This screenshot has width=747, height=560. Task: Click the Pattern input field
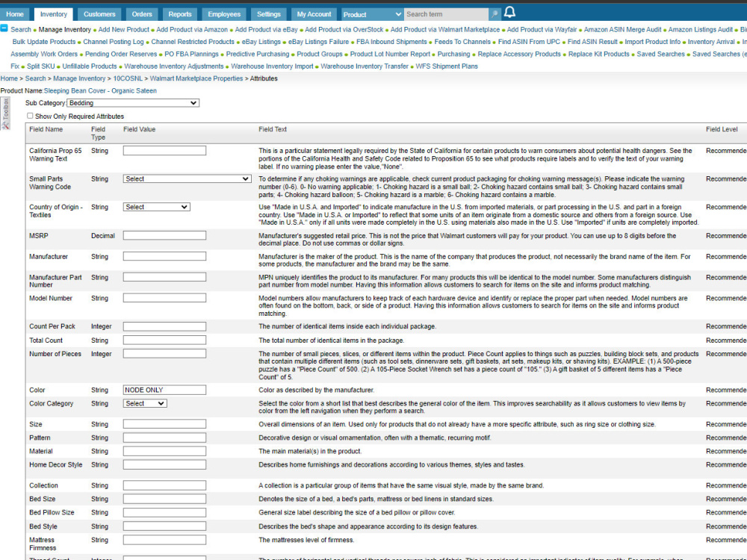point(164,438)
